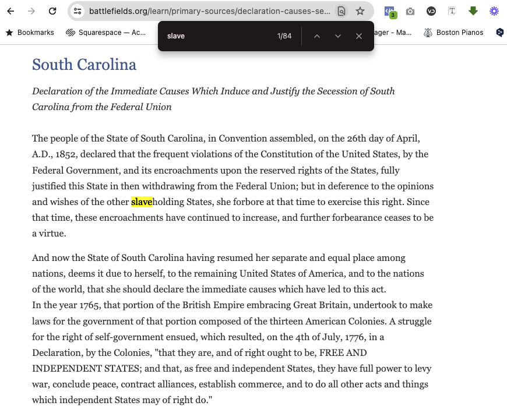Open the extension with green 3 badge
Image resolution: width=507 pixels, height=420 pixels.
point(389,11)
